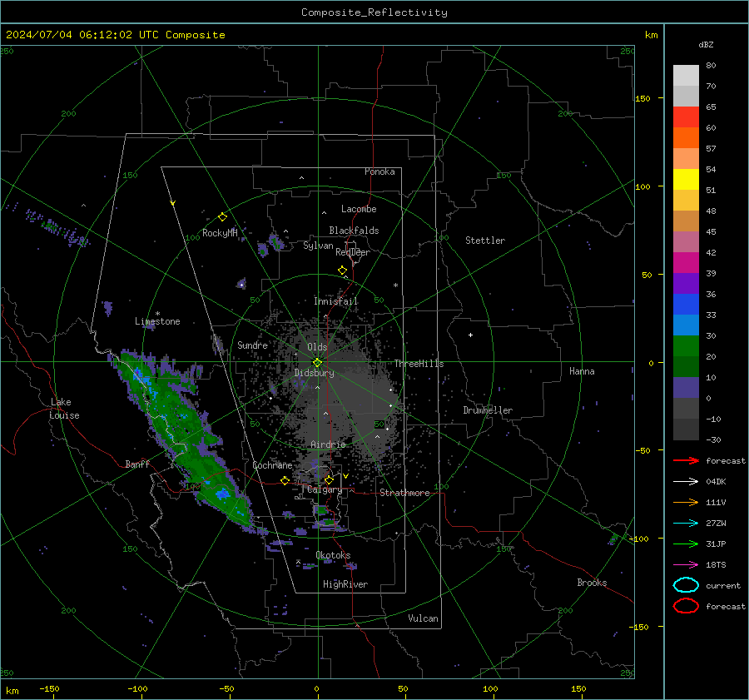Click the Stettler city label
The image size is (749, 700).
pyautogui.click(x=485, y=241)
